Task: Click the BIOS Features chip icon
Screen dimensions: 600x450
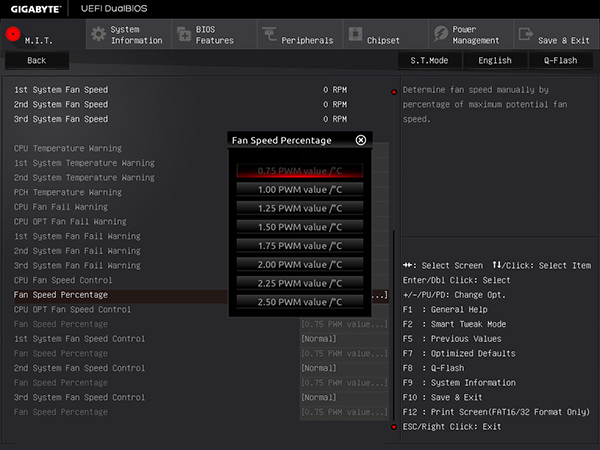Action: click(183, 34)
